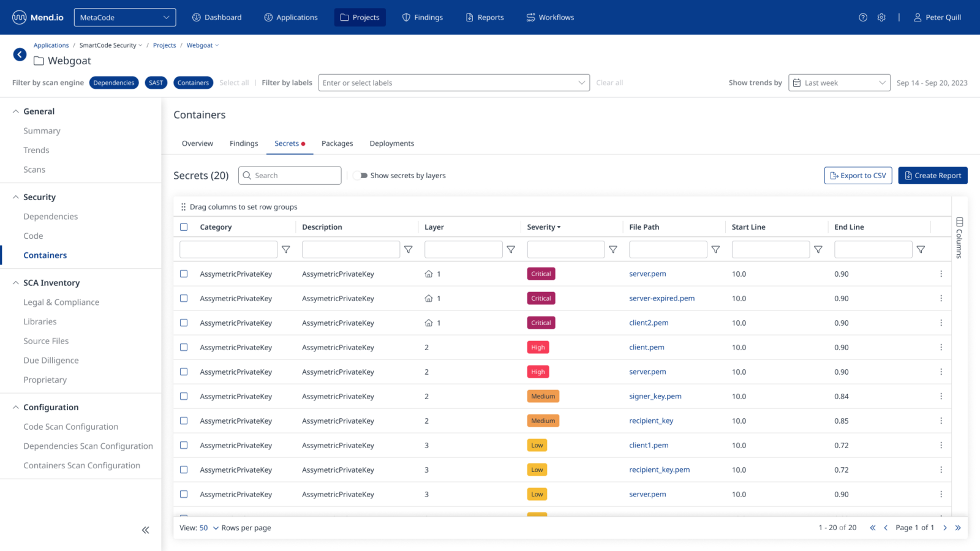Toggle the SAST scan engine filter
This screenshot has height=551, width=980.
[156, 83]
